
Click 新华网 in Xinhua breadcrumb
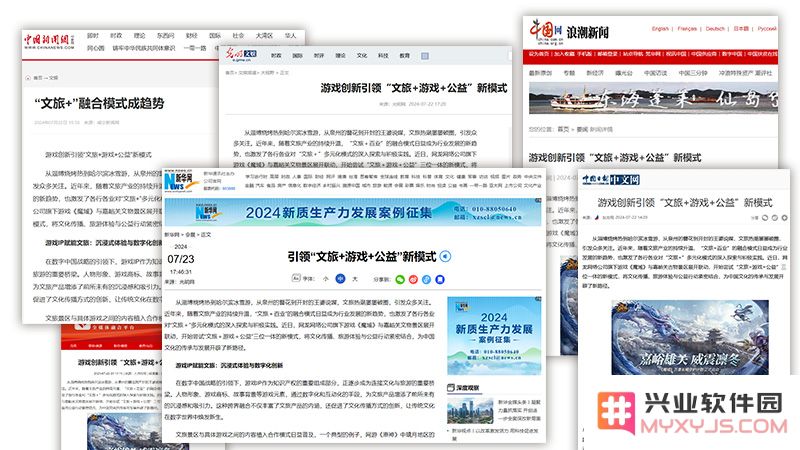[x=171, y=235]
